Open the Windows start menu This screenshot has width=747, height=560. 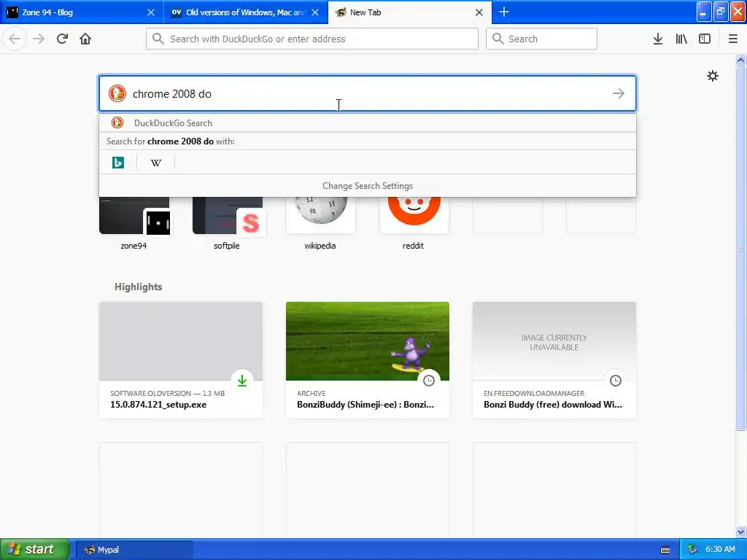coord(35,549)
